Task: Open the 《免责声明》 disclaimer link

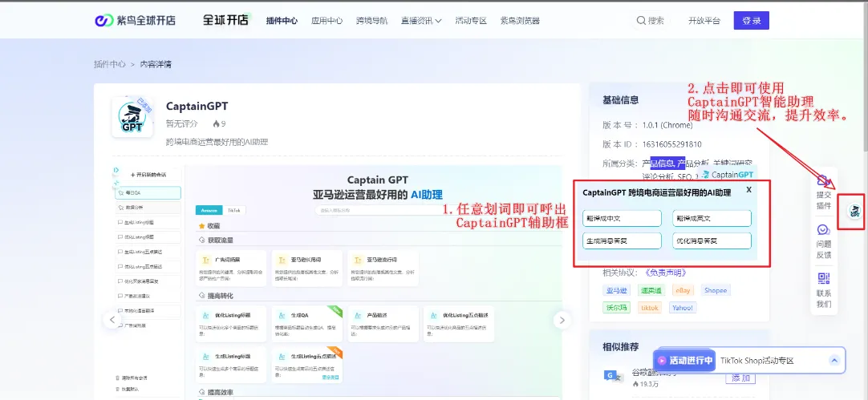Action: 667,273
